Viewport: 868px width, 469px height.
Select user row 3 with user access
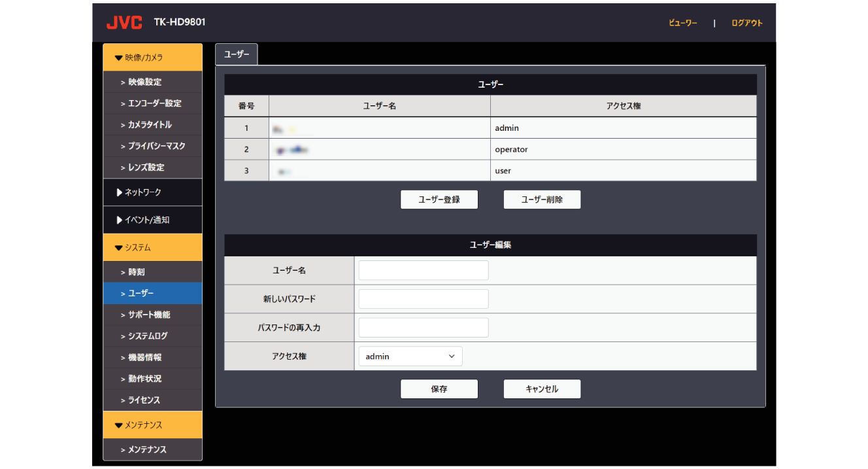tap(490, 171)
